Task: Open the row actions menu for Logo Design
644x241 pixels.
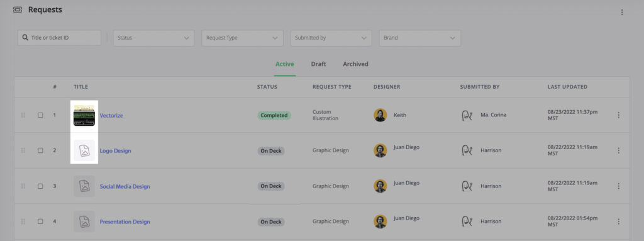Action: pyautogui.click(x=619, y=150)
